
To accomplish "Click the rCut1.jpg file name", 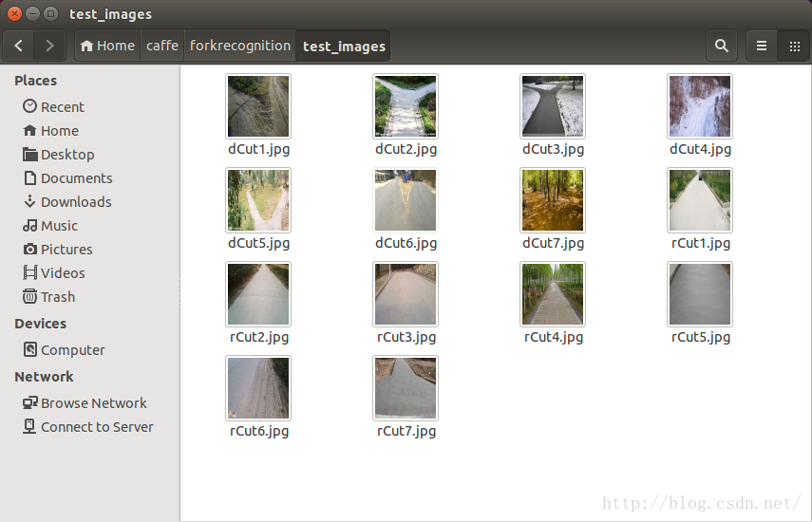I will 701,244.
